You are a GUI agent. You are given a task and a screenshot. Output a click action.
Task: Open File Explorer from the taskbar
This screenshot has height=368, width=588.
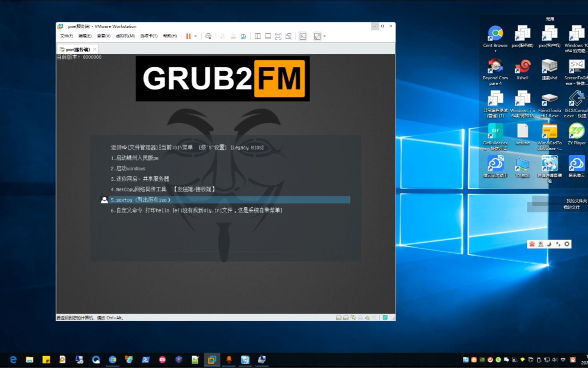pos(30,360)
